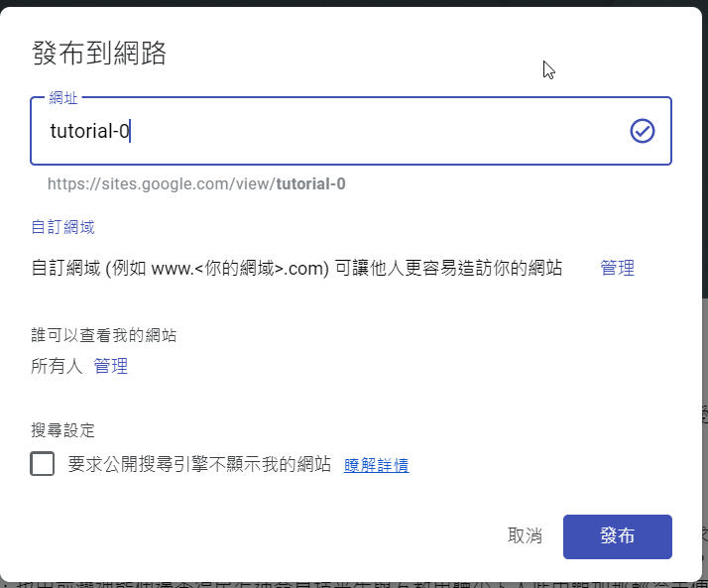Click the 搜尋設定 section heading
This screenshot has width=708, height=588.
click(x=62, y=430)
